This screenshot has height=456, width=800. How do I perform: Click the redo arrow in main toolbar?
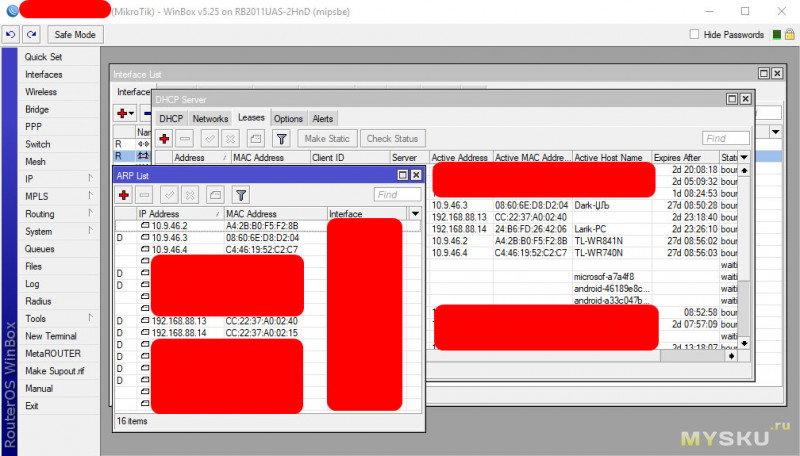tap(31, 35)
